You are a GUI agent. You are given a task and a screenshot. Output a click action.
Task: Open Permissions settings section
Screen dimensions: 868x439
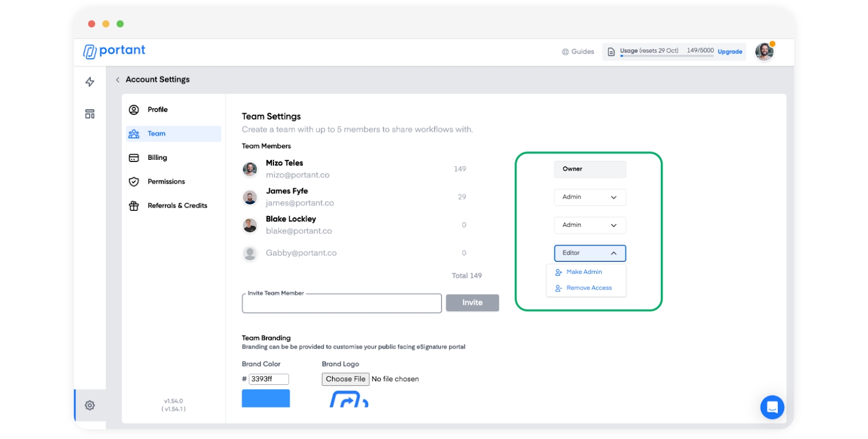(x=166, y=182)
